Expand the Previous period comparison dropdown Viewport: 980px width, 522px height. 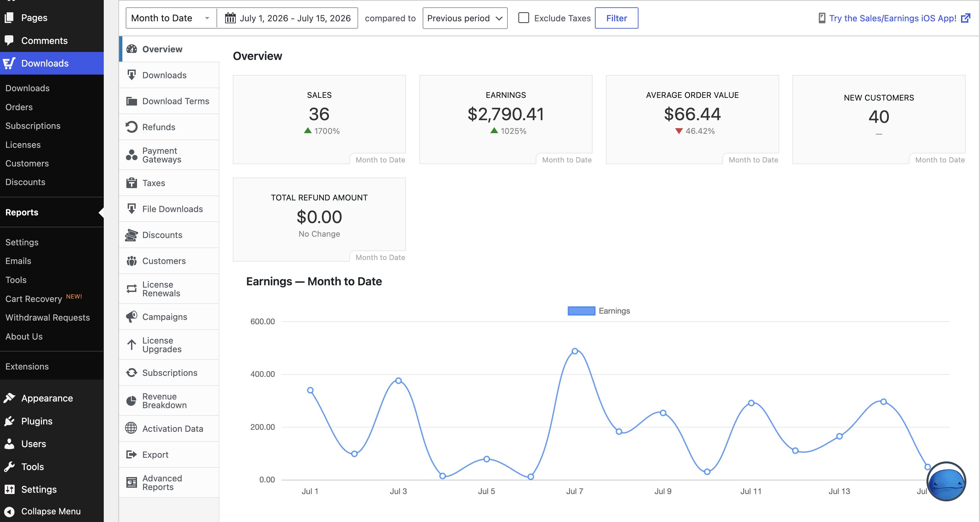[465, 18]
